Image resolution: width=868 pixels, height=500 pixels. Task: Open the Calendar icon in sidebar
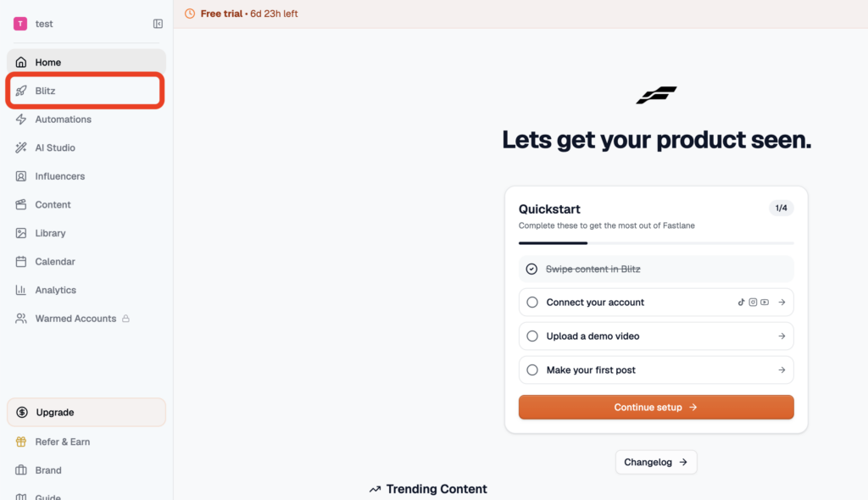21,261
